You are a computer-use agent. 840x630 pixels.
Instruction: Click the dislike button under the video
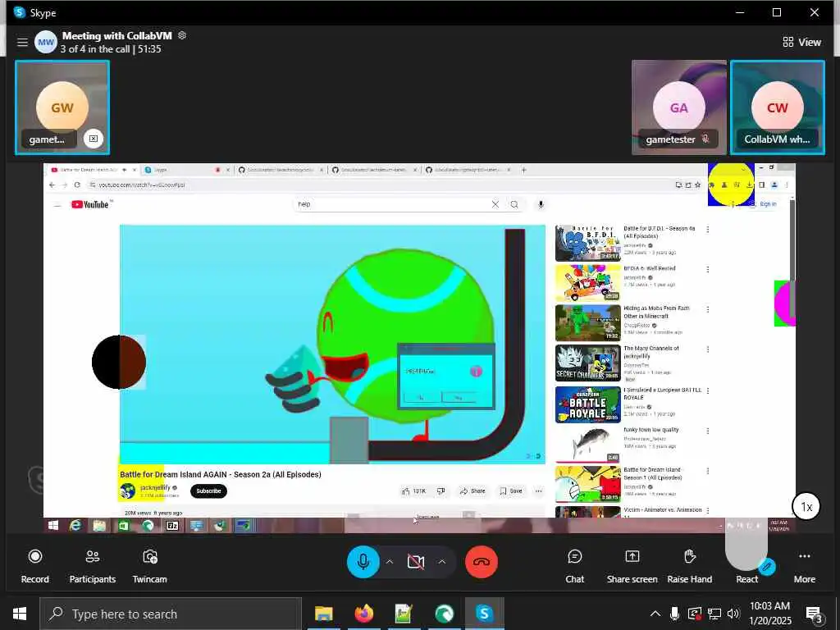tap(441, 491)
